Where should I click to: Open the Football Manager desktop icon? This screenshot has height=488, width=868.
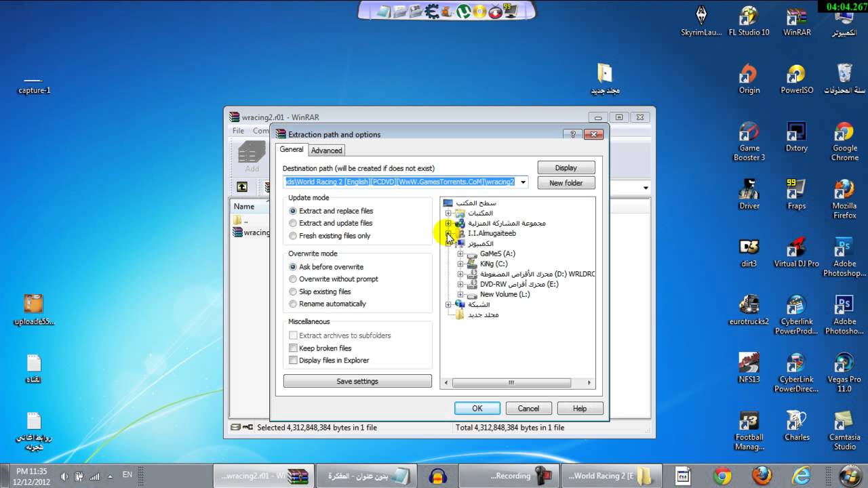click(749, 430)
